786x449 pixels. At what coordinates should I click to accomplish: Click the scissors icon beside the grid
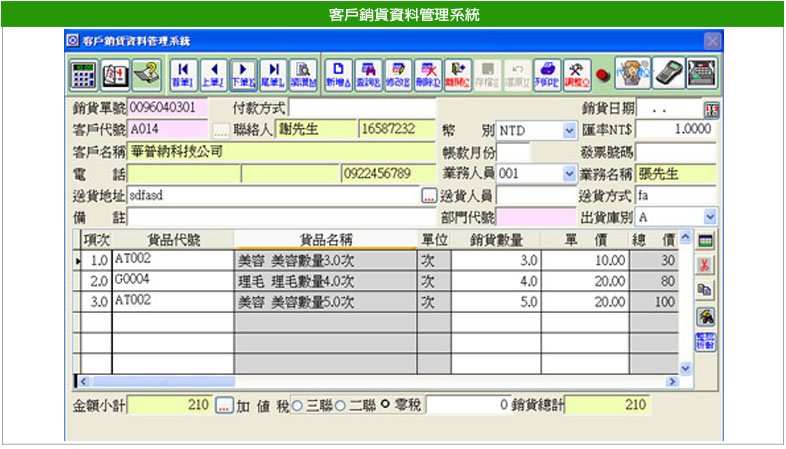704,265
